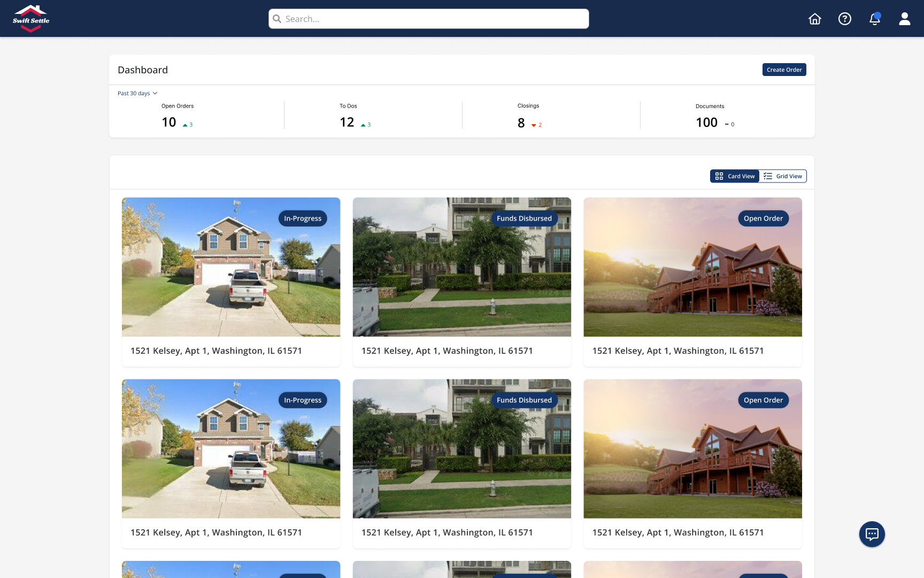Click Open Order badge on second-row card

pos(763,400)
